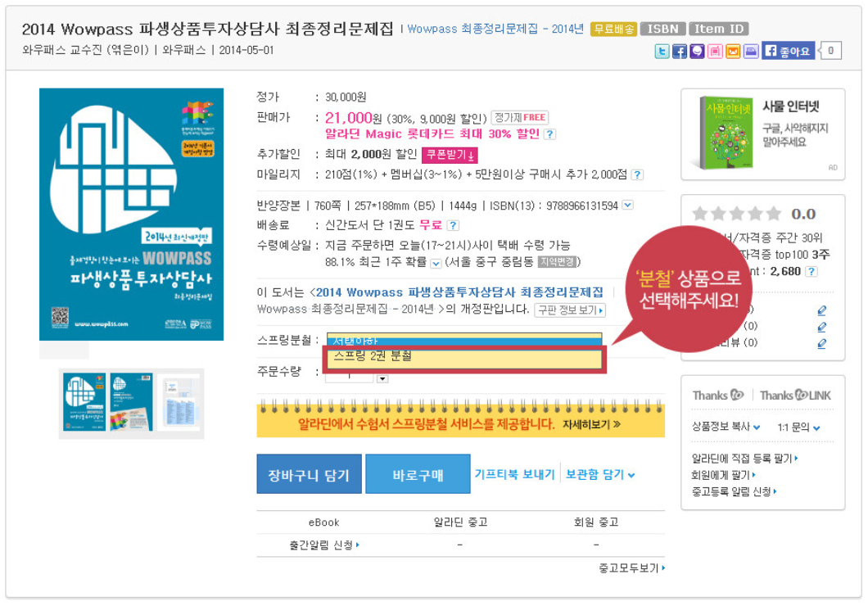868x606 pixels.
Task: Click the 구판 정보 보기 button
Action: [x=570, y=310]
